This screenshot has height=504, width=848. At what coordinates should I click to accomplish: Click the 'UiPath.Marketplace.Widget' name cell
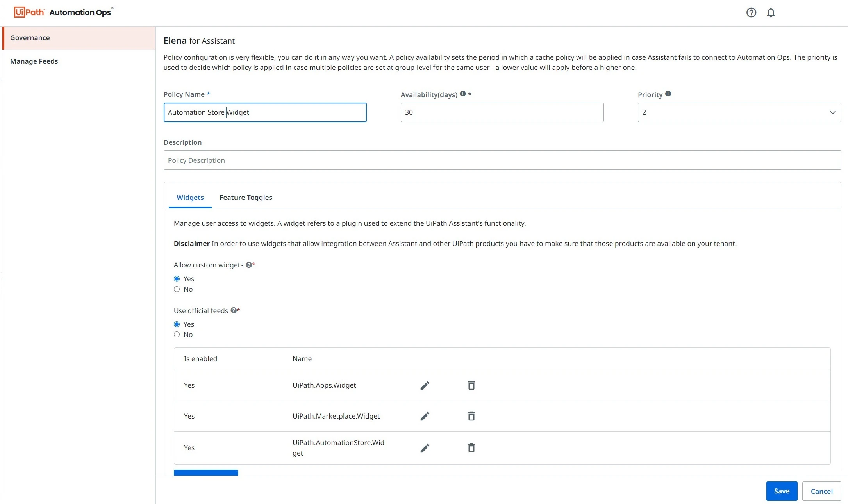[x=336, y=416]
